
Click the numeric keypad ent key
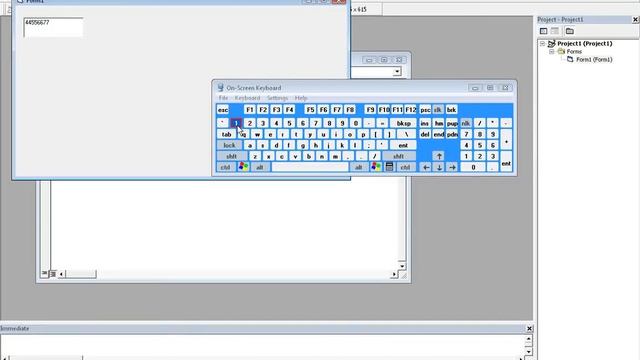(x=506, y=162)
